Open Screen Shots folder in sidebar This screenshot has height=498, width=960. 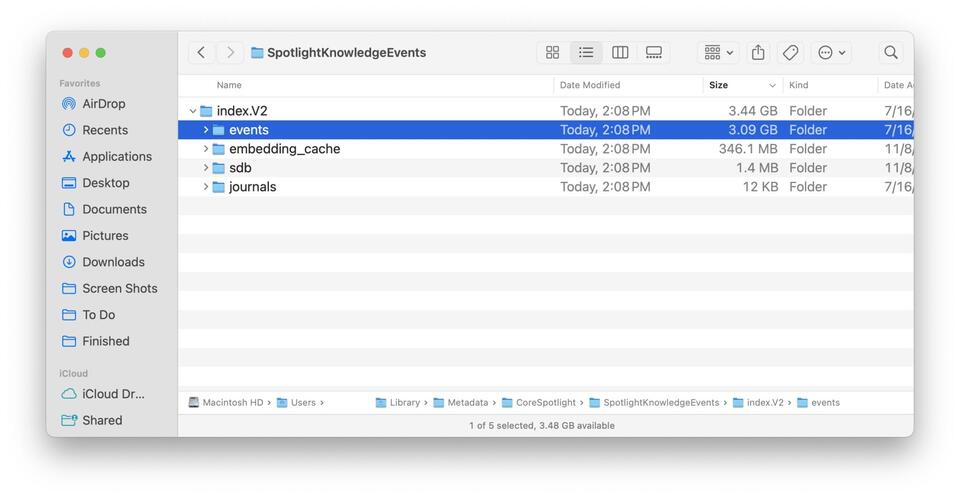click(x=110, y=288)
